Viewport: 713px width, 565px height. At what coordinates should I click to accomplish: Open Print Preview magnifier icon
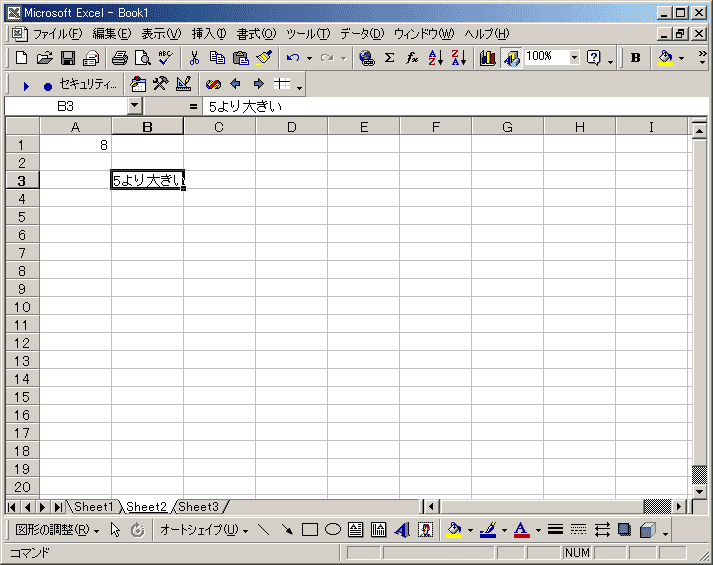coord(143,58)
